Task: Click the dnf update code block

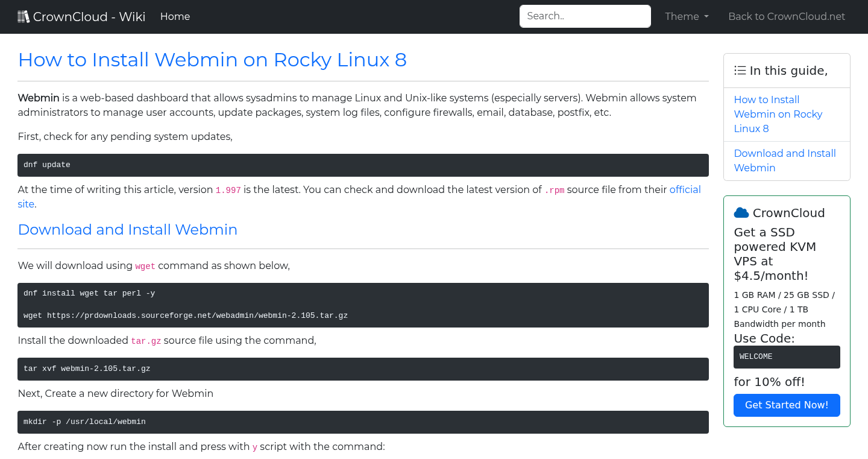Action: (362, 165)
